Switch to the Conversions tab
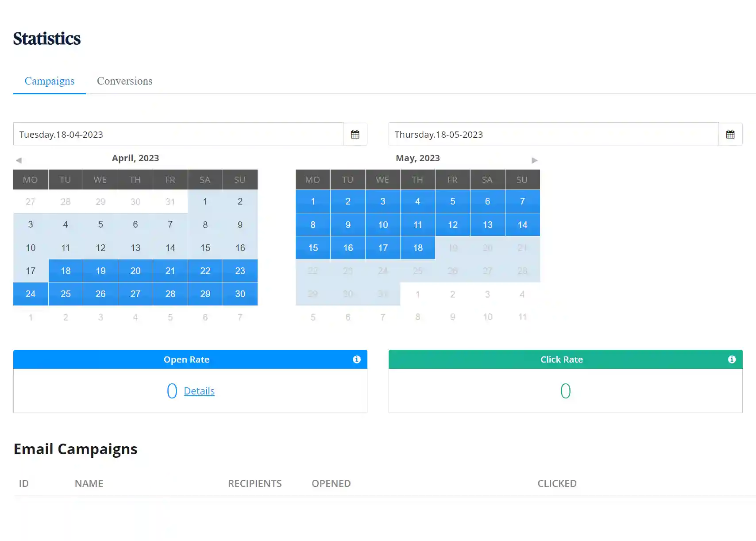Screen dimensions: 756x541 click(x=124, y=81)
